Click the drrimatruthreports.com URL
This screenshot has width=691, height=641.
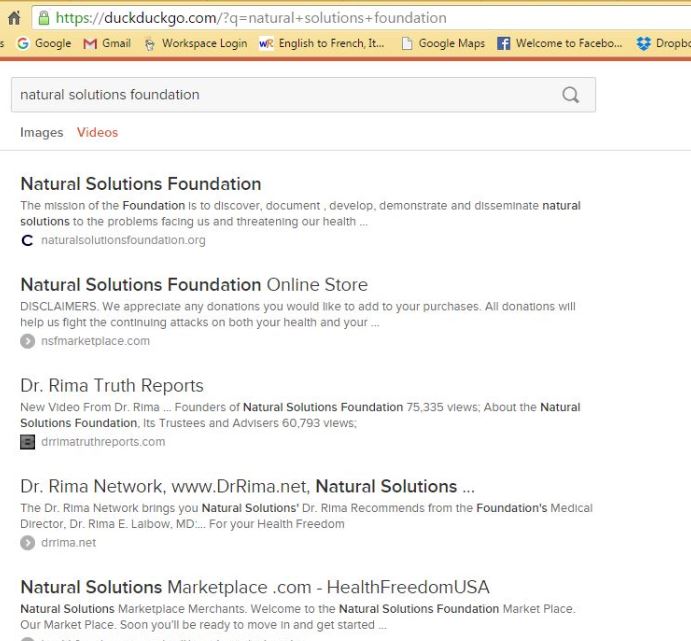103,442
